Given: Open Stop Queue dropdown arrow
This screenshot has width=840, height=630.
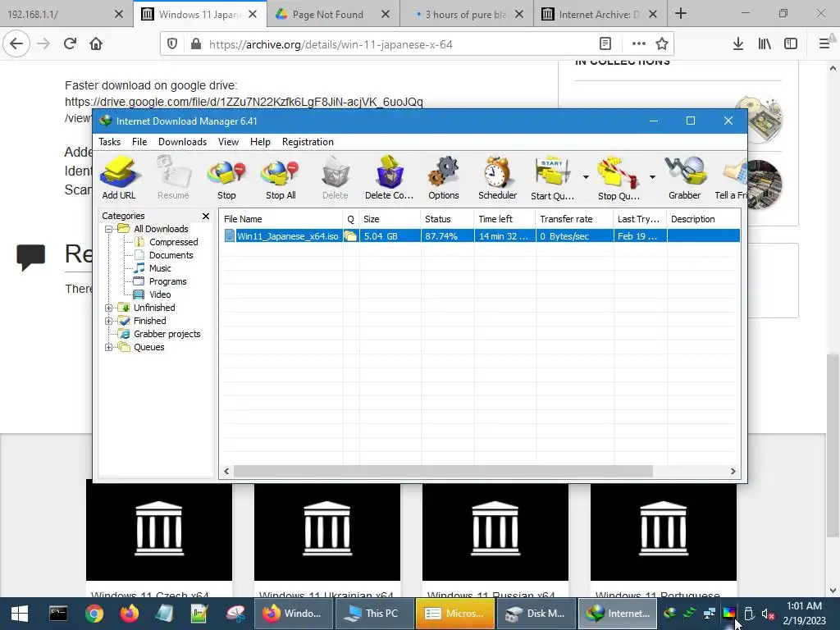Looking at the screenshot, I should [x=652, y=177].
